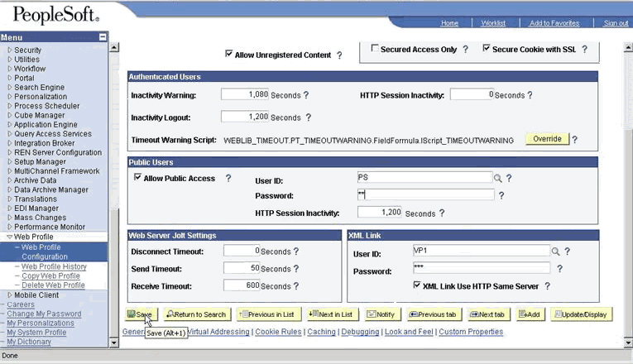Click the Override button
Image resolution: width=633 pixels, height=364 pixels.
(x=547, y=139)
